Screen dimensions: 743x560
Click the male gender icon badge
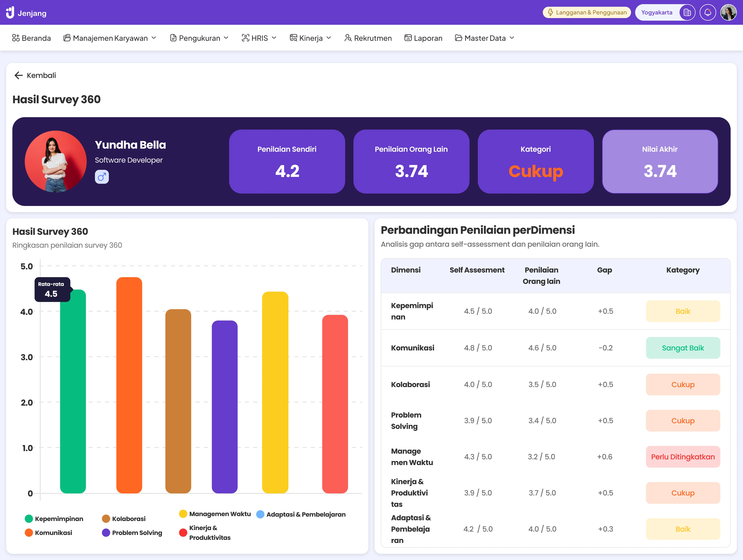click(x=102, y=177)
